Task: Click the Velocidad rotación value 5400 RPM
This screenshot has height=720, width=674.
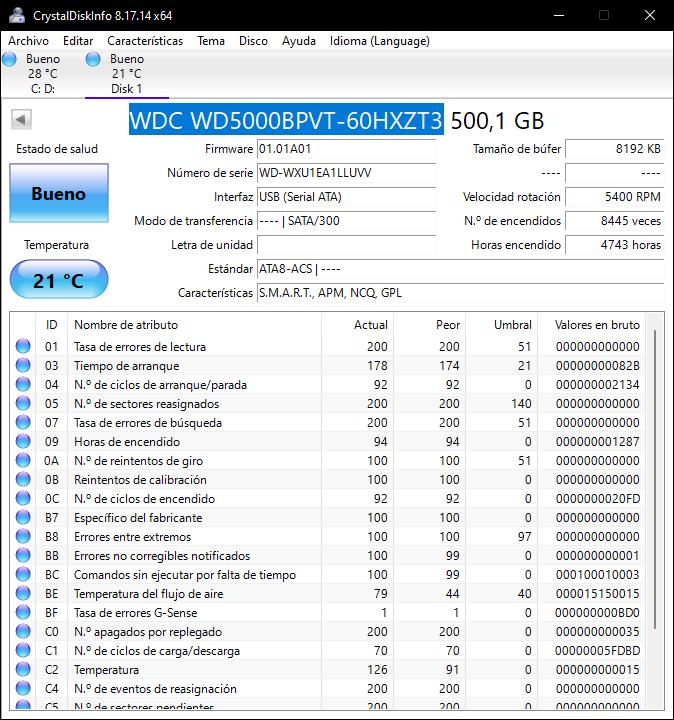Action: (x=614, y=197)
